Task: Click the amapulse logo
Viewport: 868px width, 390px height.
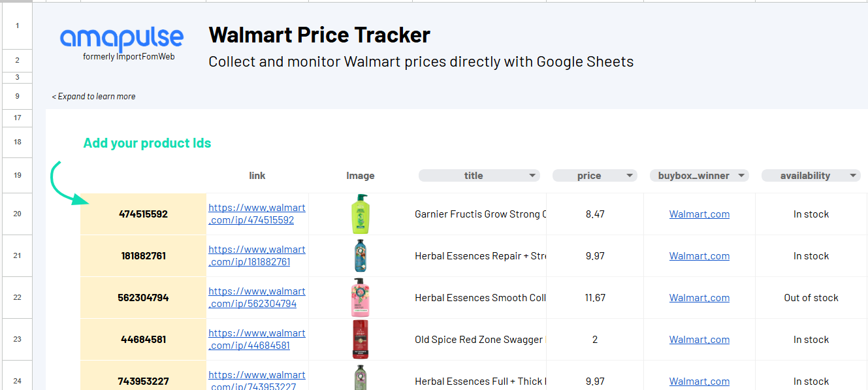Action: click(x=122, y=44)
